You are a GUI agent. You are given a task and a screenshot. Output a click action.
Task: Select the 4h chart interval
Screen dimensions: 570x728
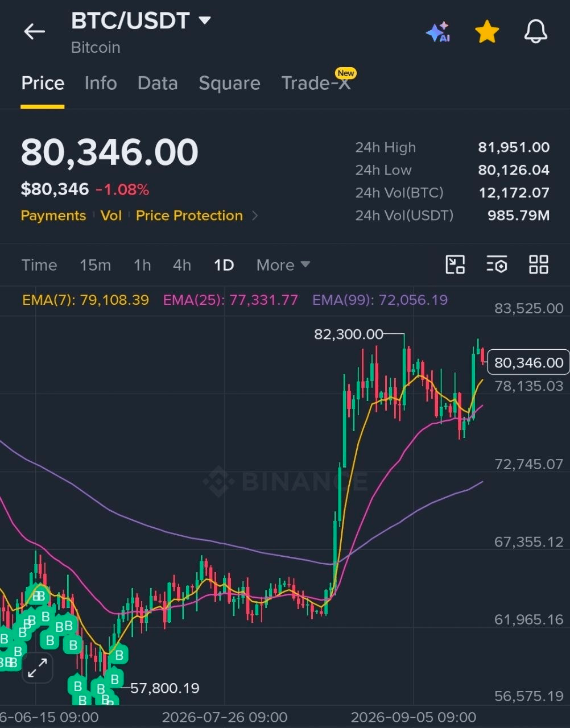[182, 265]
